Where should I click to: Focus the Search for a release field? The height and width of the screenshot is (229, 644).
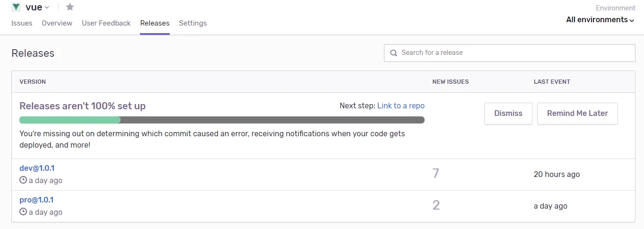pyautogui.click(x=509, y=53)
